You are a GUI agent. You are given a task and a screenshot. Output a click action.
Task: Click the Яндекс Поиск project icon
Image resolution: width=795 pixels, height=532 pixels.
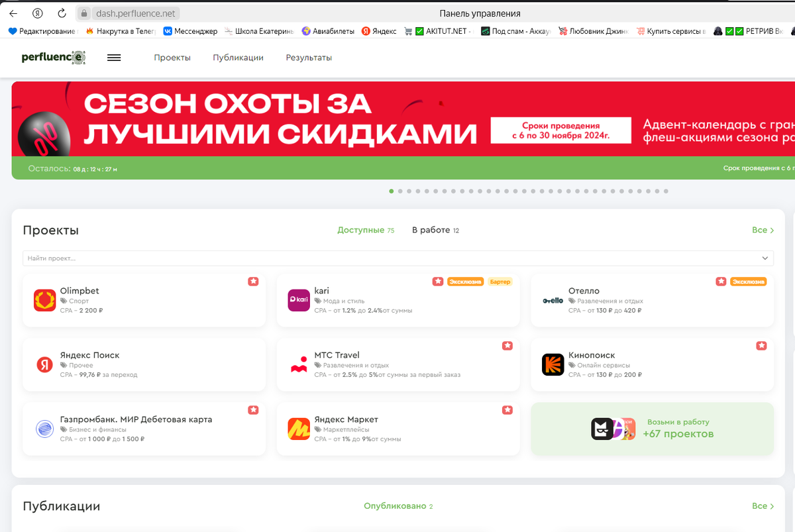tap(44, 364)
